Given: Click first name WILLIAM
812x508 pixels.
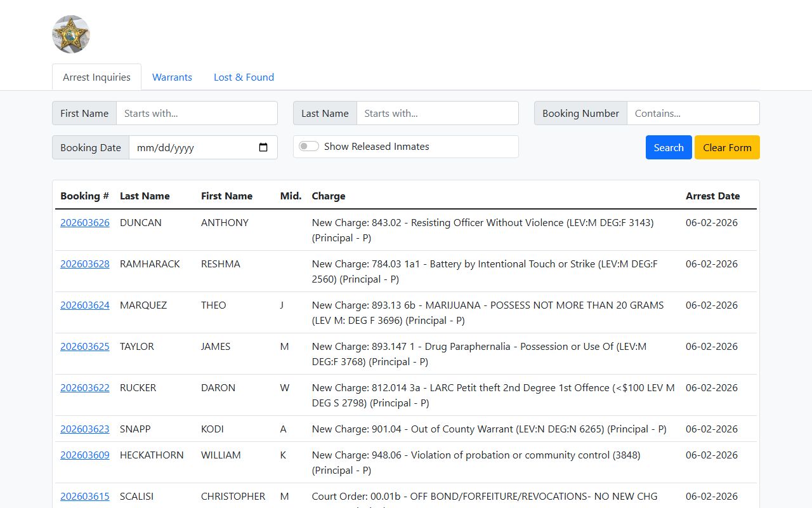Looking at the screenshot, I should (221, 455).
